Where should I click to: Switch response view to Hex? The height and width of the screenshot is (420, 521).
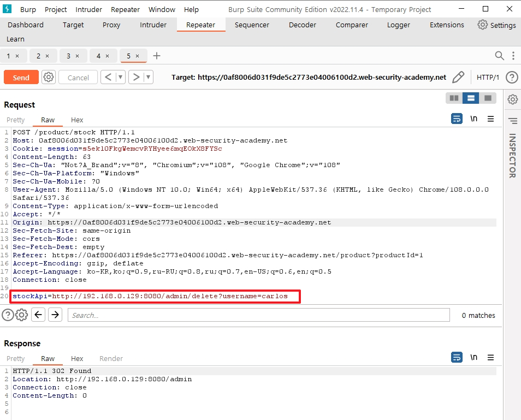tap(77, 358)
